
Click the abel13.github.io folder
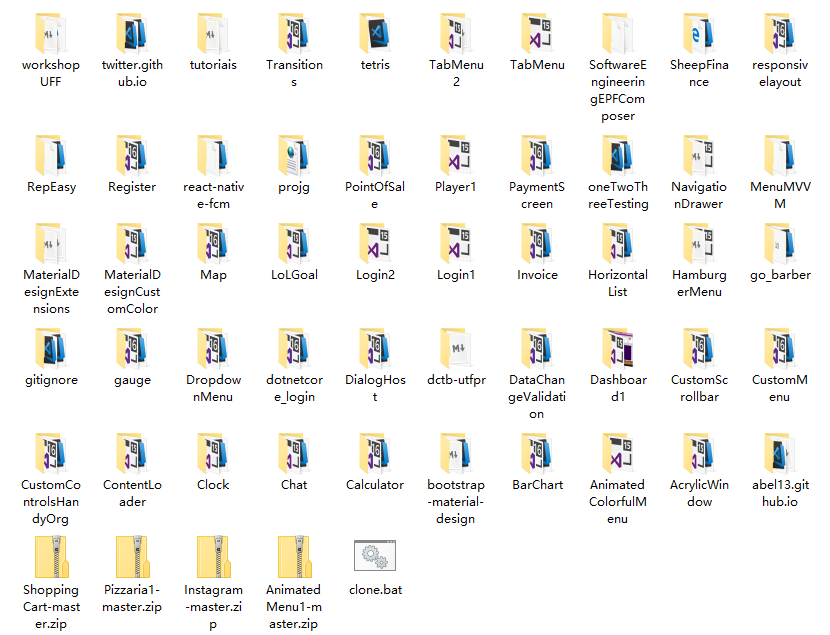780,453
